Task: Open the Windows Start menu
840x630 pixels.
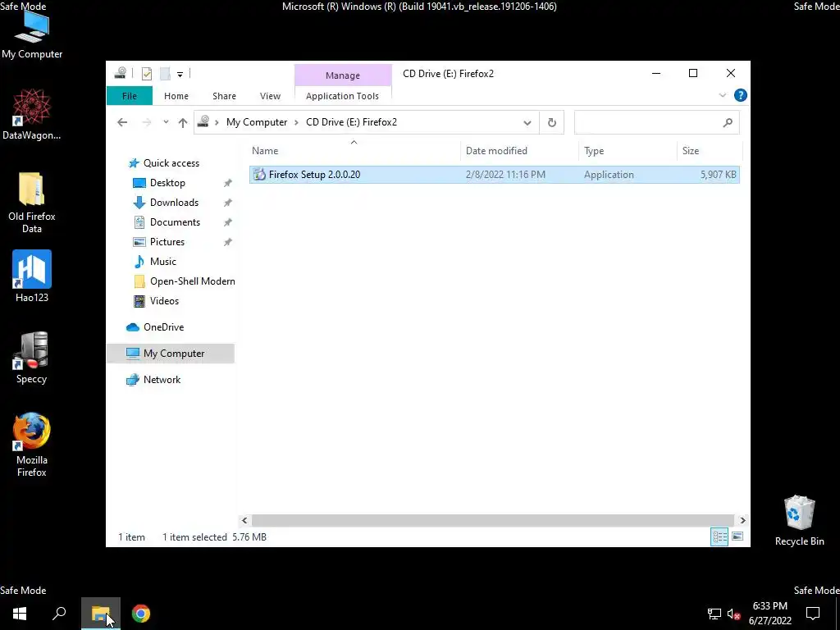Action: click(x=20, y=614)
